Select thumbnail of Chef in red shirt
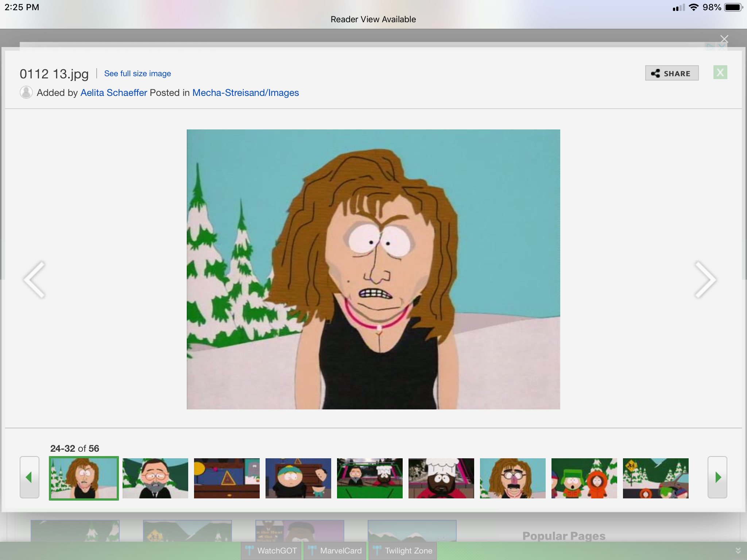The height and width of the screenshot is (560, 747). click(441, 478)
